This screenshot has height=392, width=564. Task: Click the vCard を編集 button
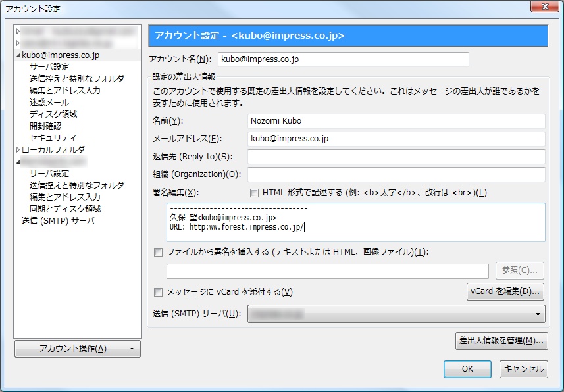coord(503,291)
